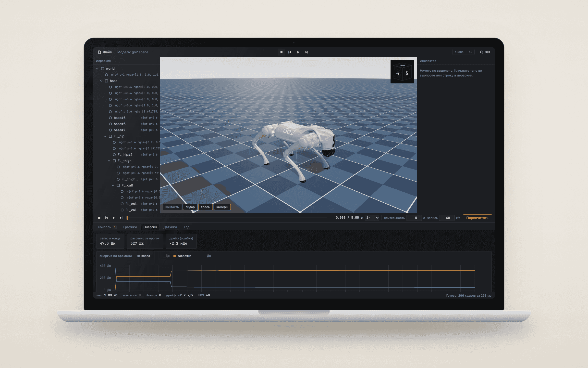The image size is (588, 368).
Task: Click step-forward icon in top toolbar
Action: tap(306, 52)
